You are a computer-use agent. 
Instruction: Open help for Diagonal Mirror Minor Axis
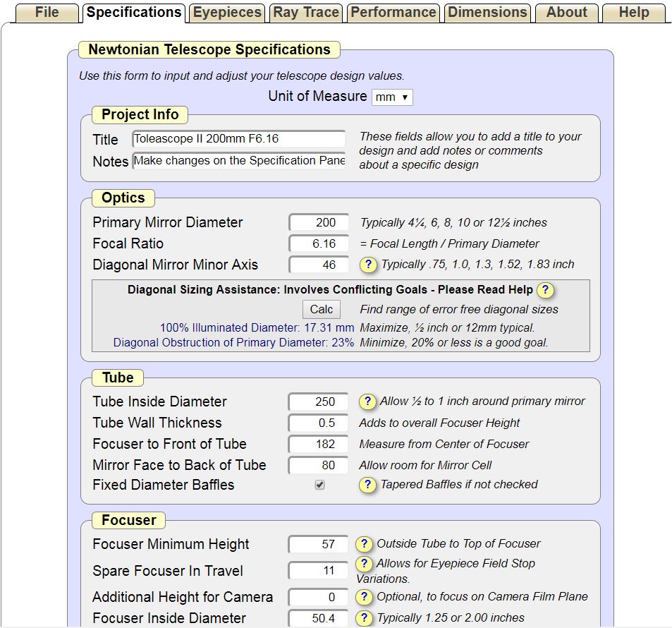368,264
